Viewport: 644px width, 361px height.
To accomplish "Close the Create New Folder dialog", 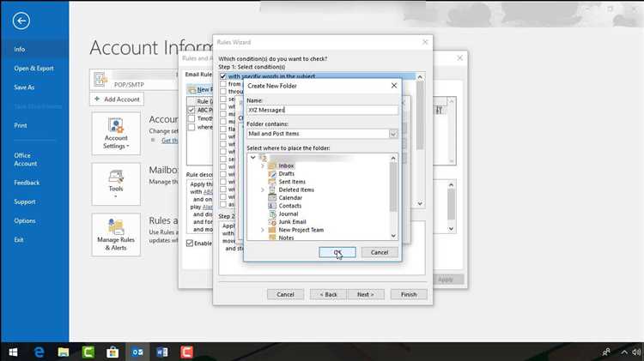I will point(394,86).
